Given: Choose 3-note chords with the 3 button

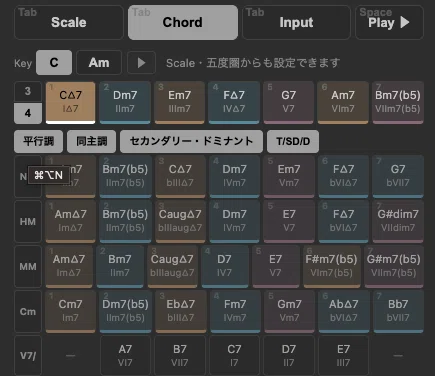Looking at the screenshot, I should 28,91.
